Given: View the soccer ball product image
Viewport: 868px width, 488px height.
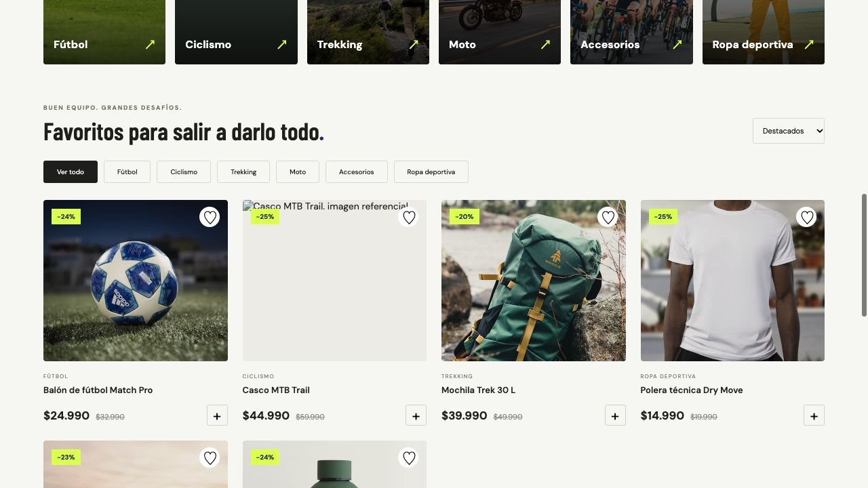Looking at the screenshot, I should pyautogui.click(x=136, y=281).
